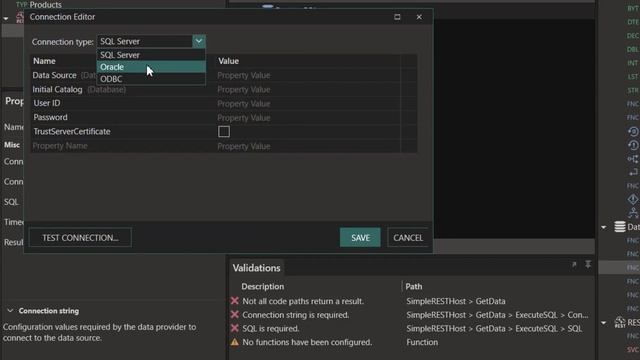The width and height of the screenshot is (640, 360).
Task: Click the Name column header
Action: click(44, 61)
